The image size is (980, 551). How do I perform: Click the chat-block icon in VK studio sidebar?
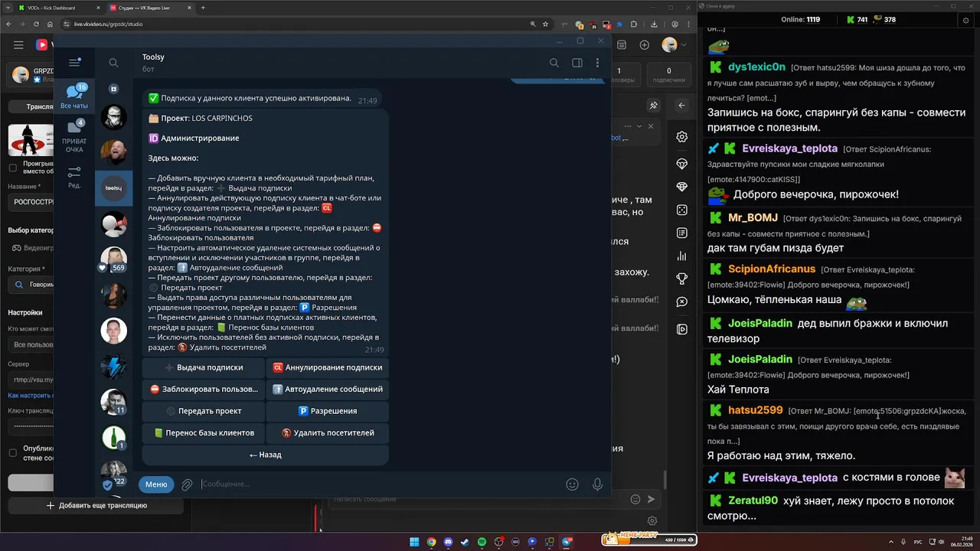click(x=681, y=302)
